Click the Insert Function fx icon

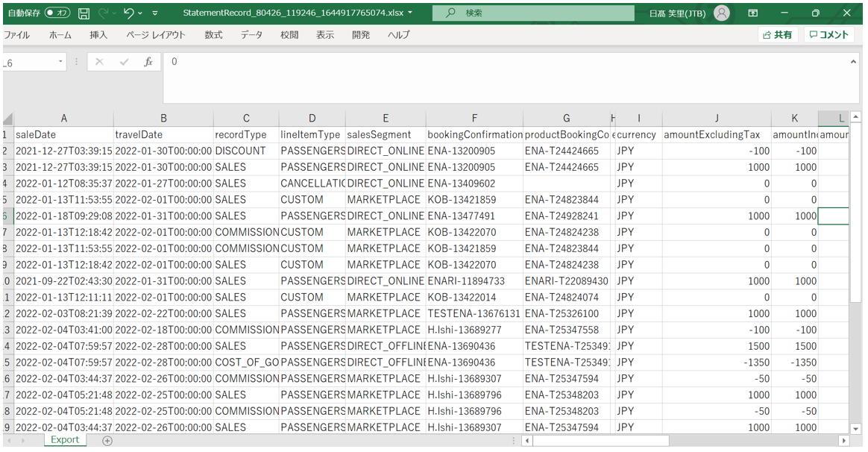tap(148, 62)
